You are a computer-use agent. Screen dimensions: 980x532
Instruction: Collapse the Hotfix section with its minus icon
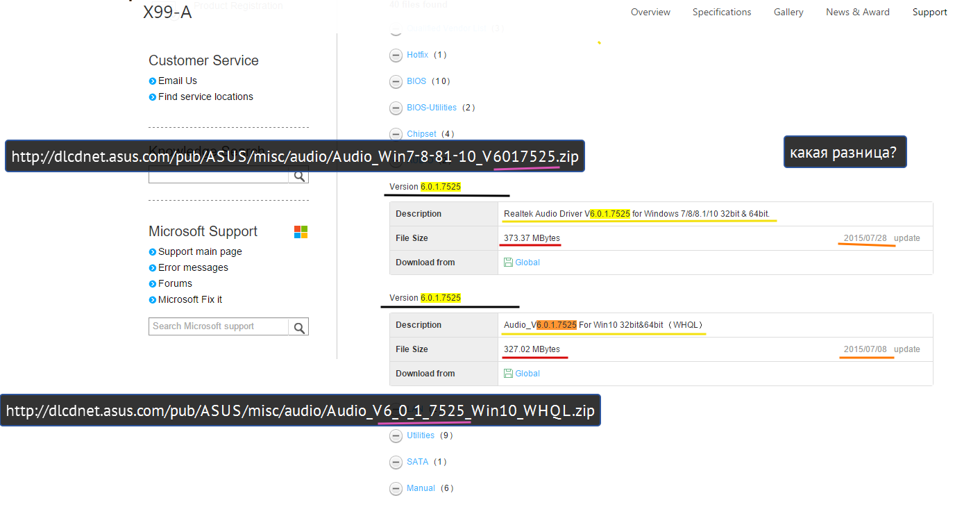pyautogui.click(x=396, y=55)
